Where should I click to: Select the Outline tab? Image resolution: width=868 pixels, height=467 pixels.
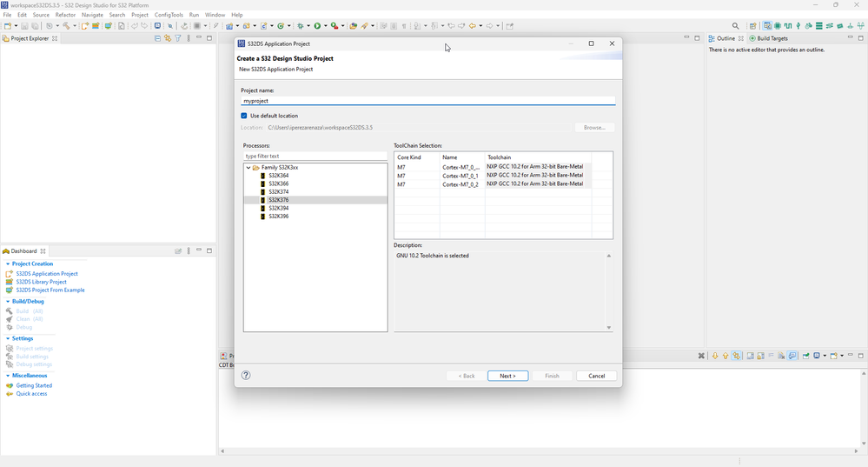click(726, 38)
